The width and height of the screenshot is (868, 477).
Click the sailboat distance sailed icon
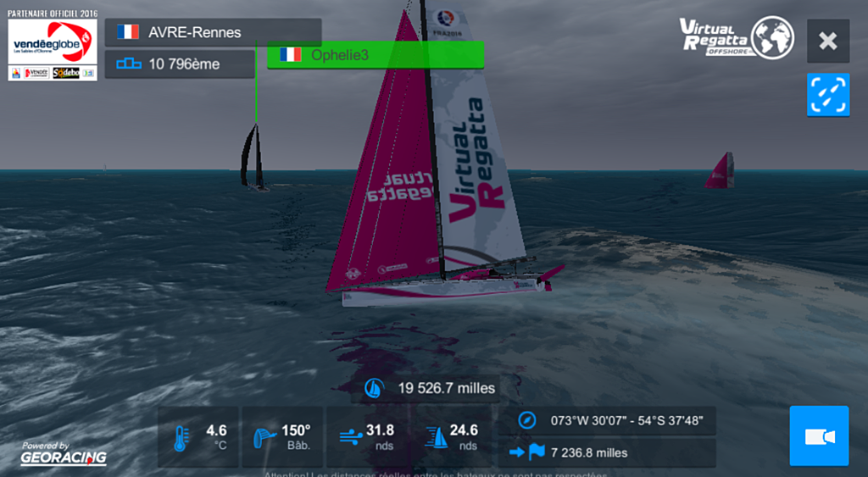[375, 388]
